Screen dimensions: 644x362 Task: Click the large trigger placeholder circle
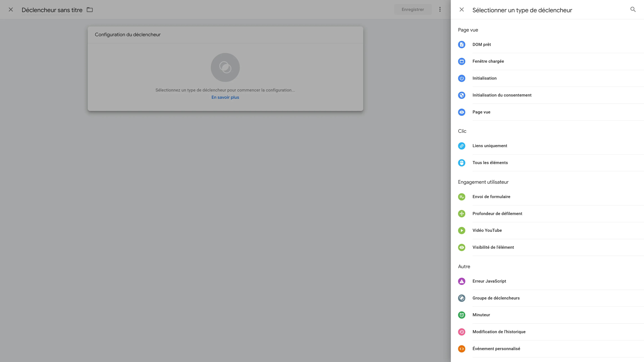(x=225, y=67)
